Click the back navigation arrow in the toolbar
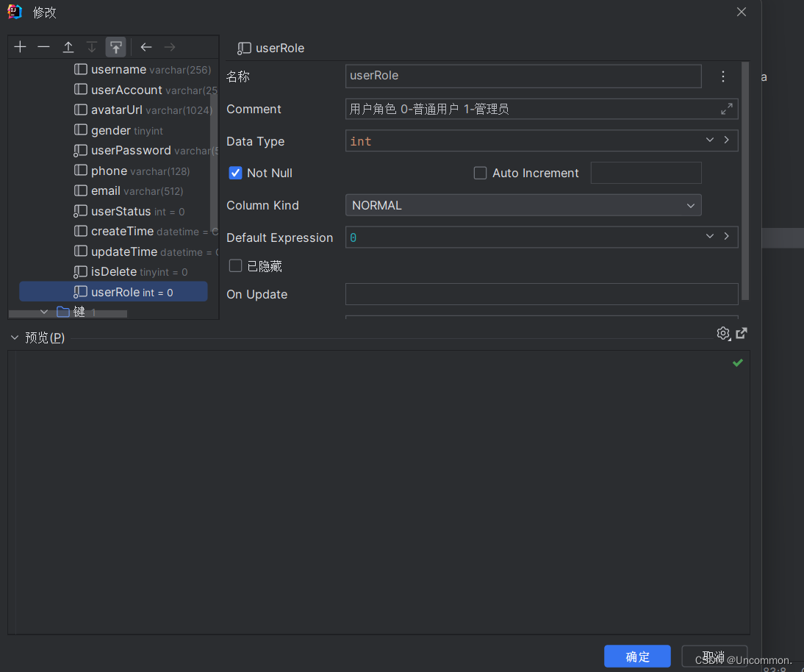 [146, 46]
